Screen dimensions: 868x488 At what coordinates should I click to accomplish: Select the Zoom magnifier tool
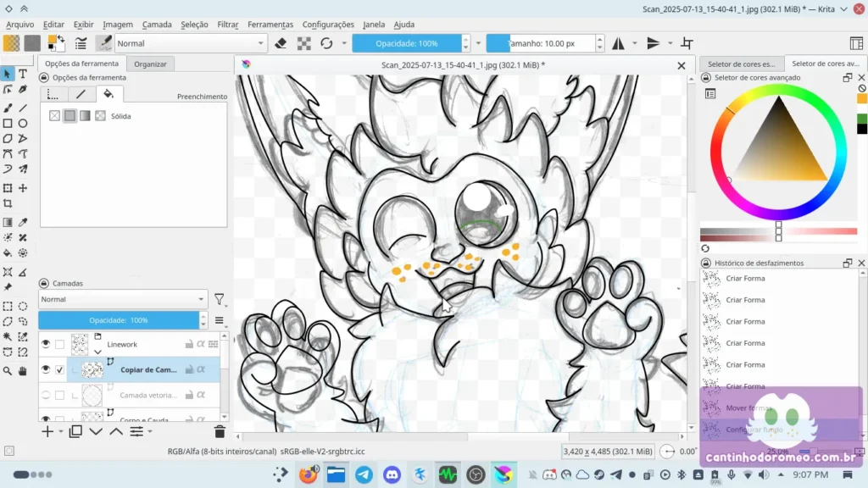[8, 371]
